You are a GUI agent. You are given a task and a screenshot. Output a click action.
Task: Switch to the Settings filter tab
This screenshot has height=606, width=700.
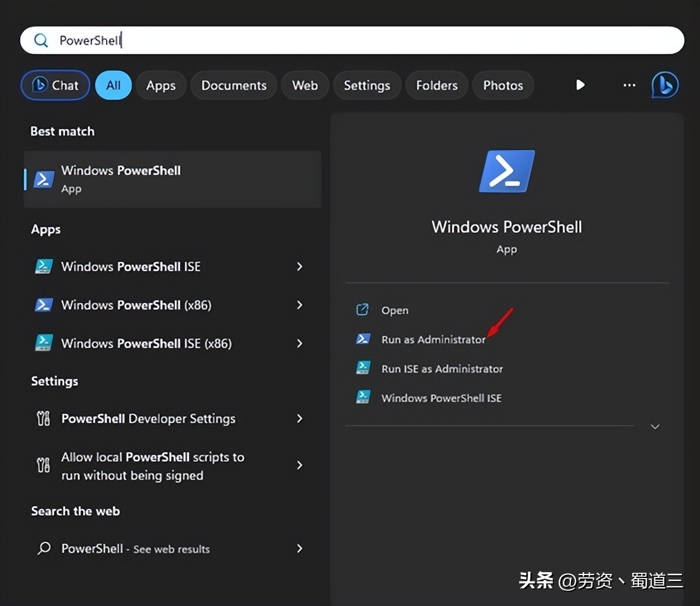pos(367,85)
